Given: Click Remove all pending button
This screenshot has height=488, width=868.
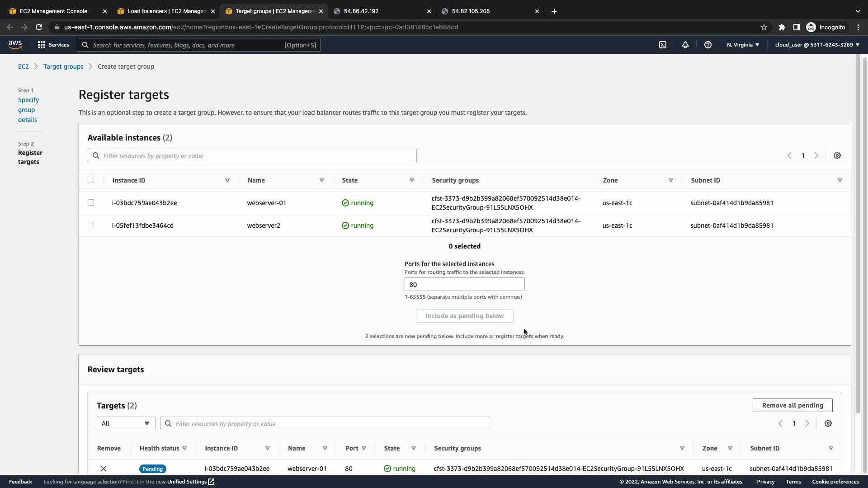Looking at the screenshot, I should click(792, 405).
